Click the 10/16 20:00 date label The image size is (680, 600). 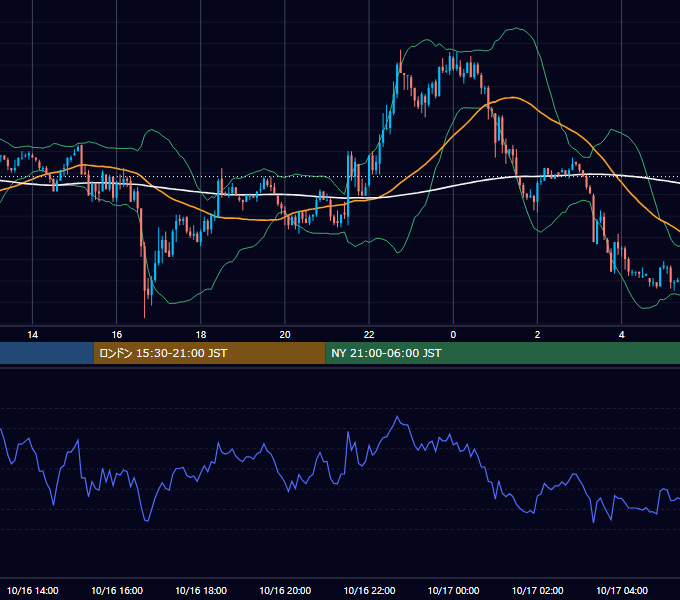(x=285, y=590)
